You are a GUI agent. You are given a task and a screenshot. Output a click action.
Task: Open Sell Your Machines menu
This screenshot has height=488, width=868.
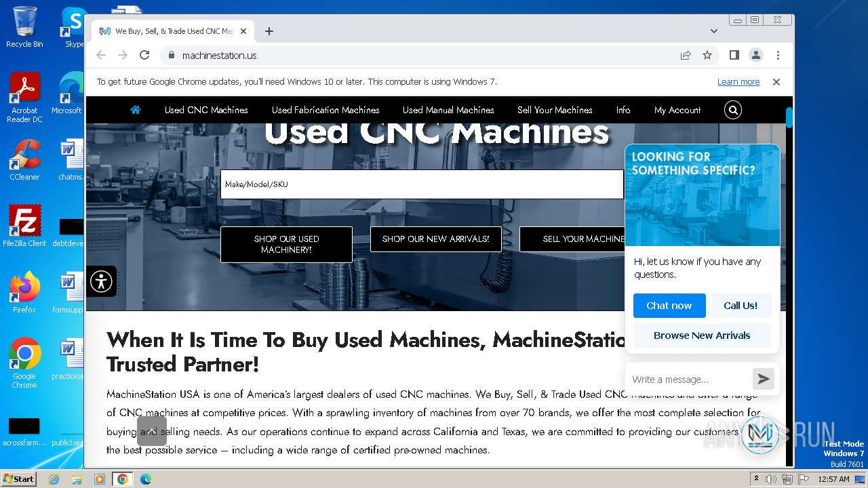click(x=555, y=110)
